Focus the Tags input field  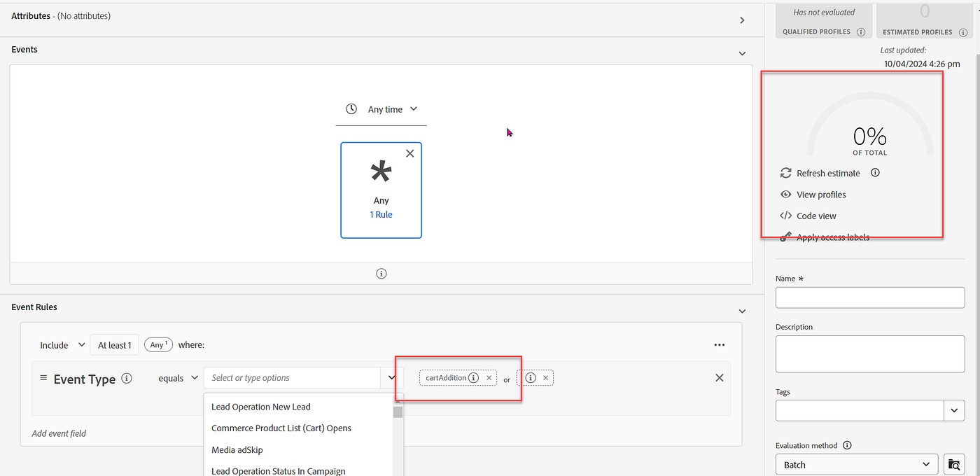click(x=860, y=410)
